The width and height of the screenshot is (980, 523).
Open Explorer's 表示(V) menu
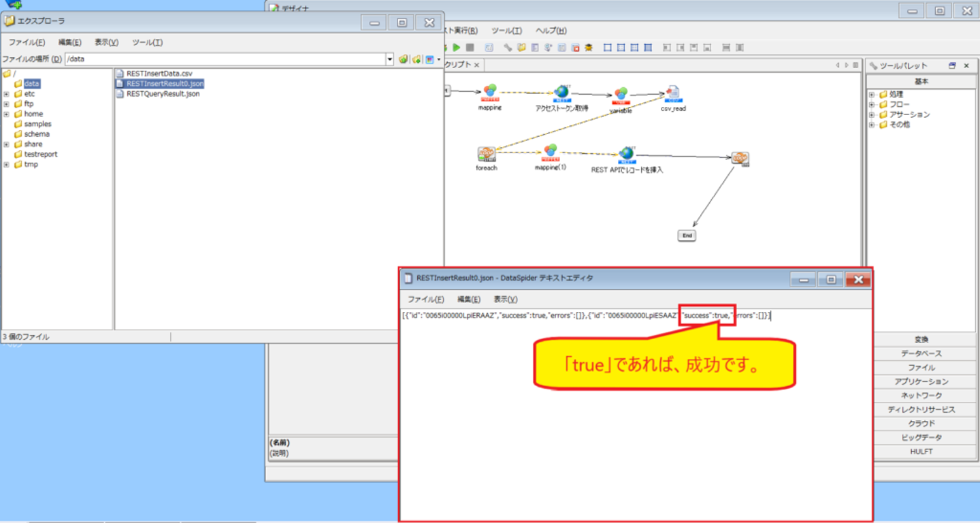click(106, 42)
